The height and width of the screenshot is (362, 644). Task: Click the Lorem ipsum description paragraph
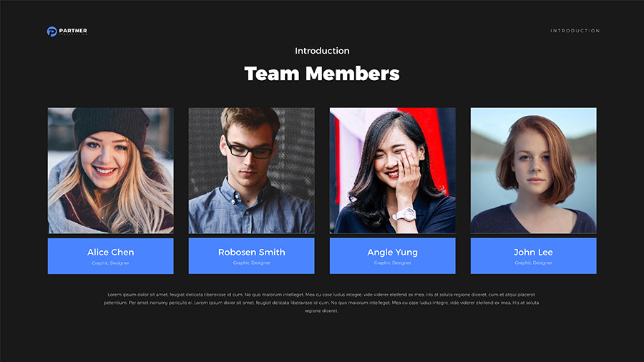click(321, 303)
